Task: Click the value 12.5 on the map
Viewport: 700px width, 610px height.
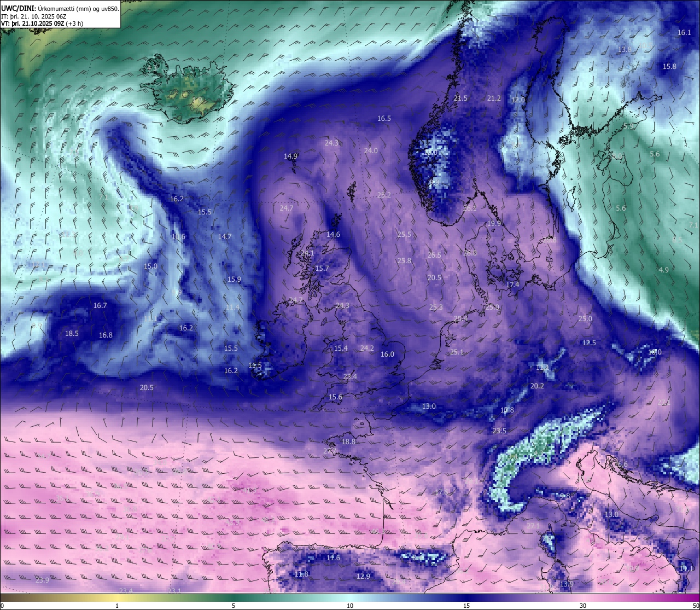Action: (589, 343)
